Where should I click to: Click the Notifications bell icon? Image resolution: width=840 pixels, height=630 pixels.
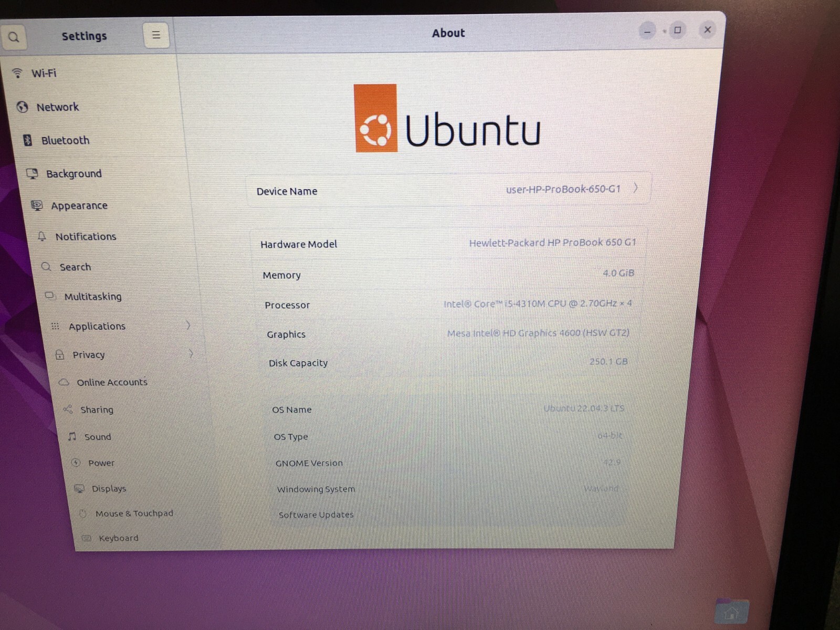[42, 236]
